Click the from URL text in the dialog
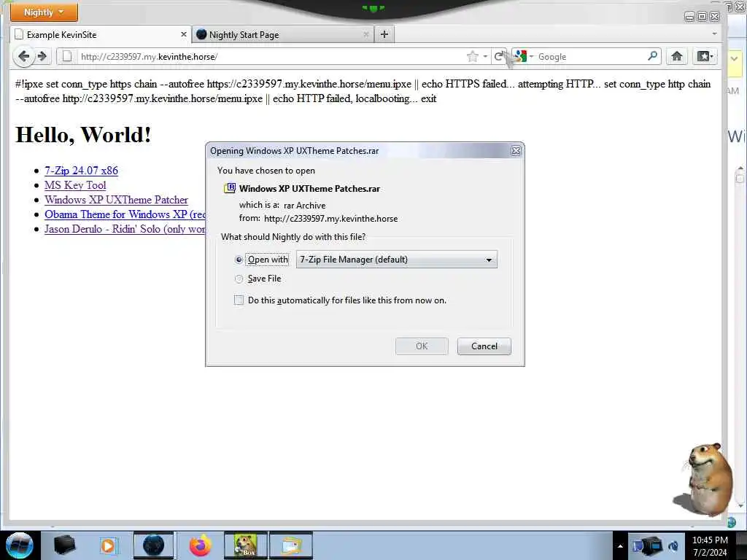Image resolution: width=747 pixels, height=560 pixels. click(330, 219)
